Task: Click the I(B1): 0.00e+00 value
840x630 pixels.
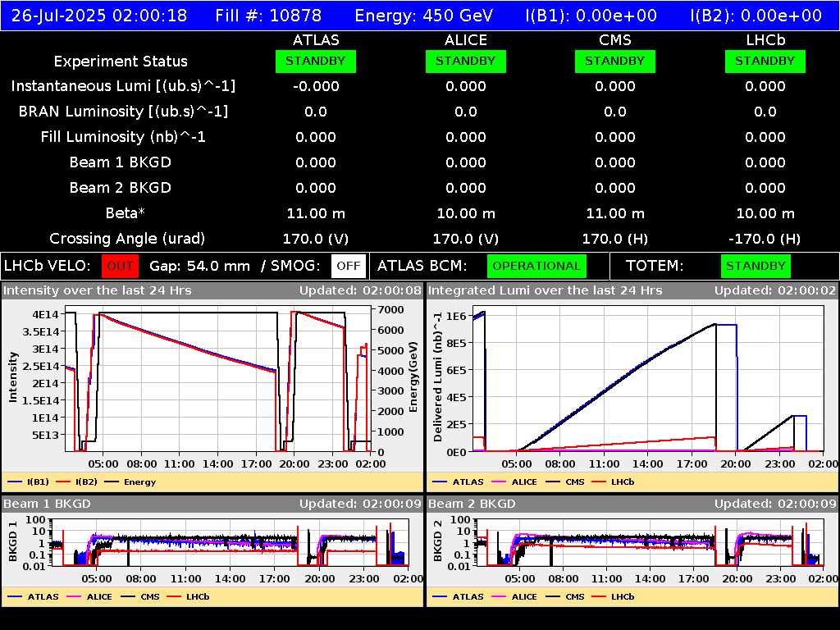Action: click(591, 16)
